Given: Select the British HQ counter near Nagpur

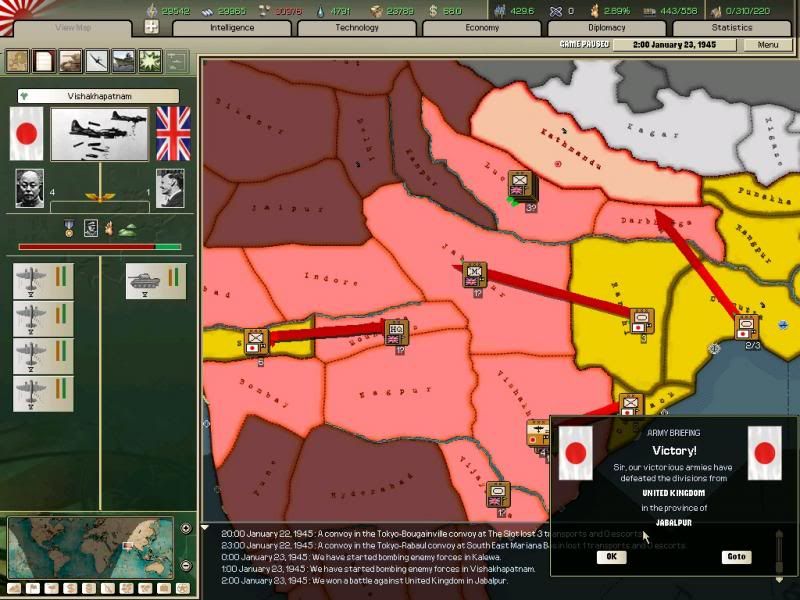Looking at the screenshot, I should click(396, 333).
